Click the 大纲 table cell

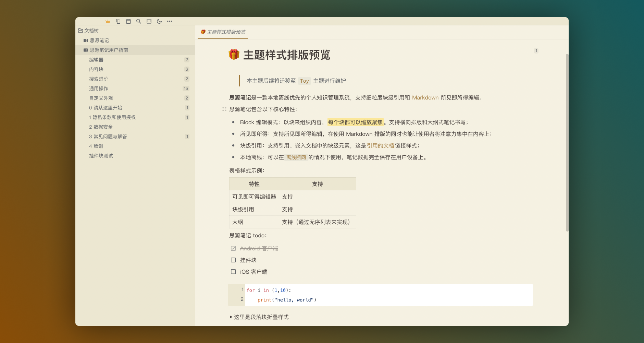254,222
